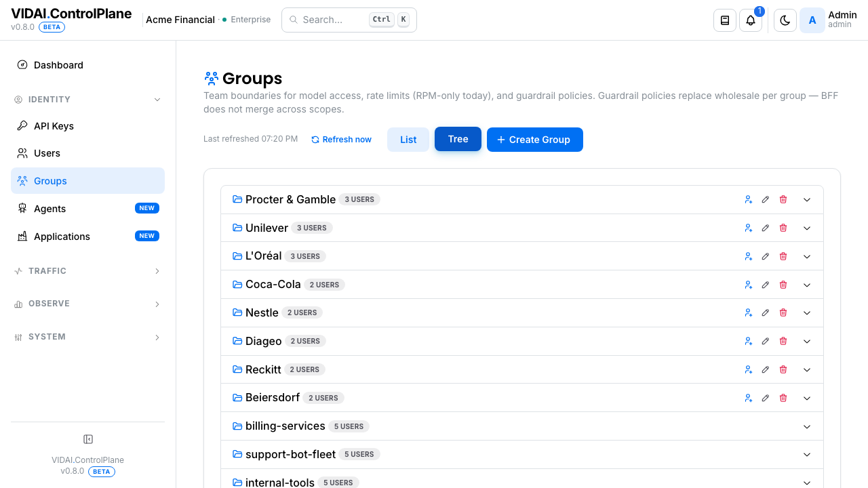Expand the support-bot-fleet group chevron
Image resolution: width=868 pixels, height=488 pixels.
[x=807, y=455]
